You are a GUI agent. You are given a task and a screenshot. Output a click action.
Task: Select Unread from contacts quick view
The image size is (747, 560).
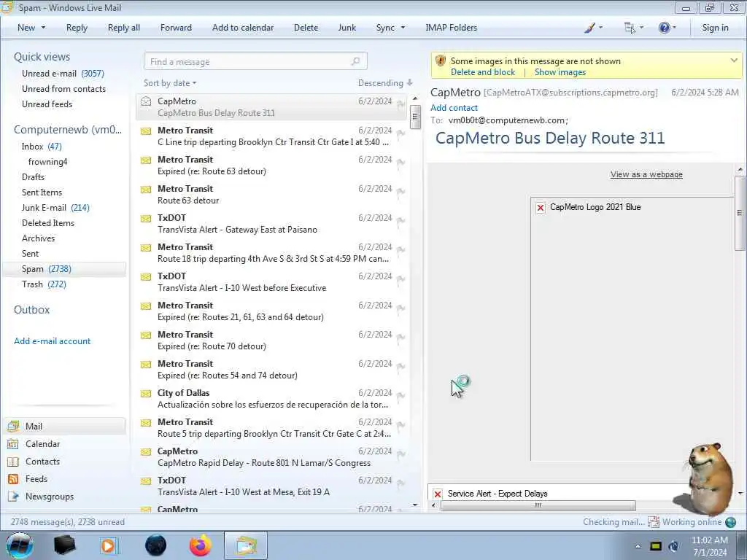click(64, 88)
